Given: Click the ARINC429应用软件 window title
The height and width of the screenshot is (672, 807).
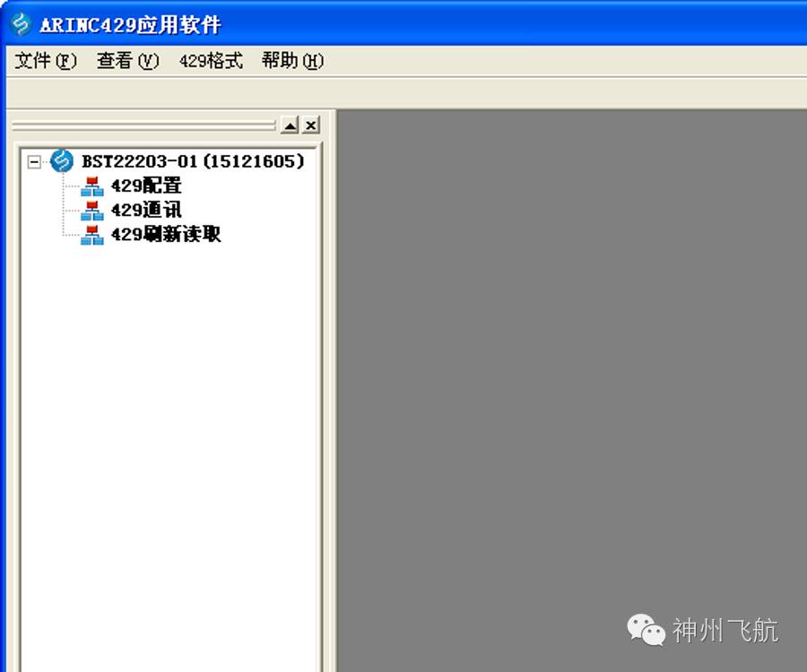Looking at the screenshot, I should pyautogui.click(x=130, y=25).
